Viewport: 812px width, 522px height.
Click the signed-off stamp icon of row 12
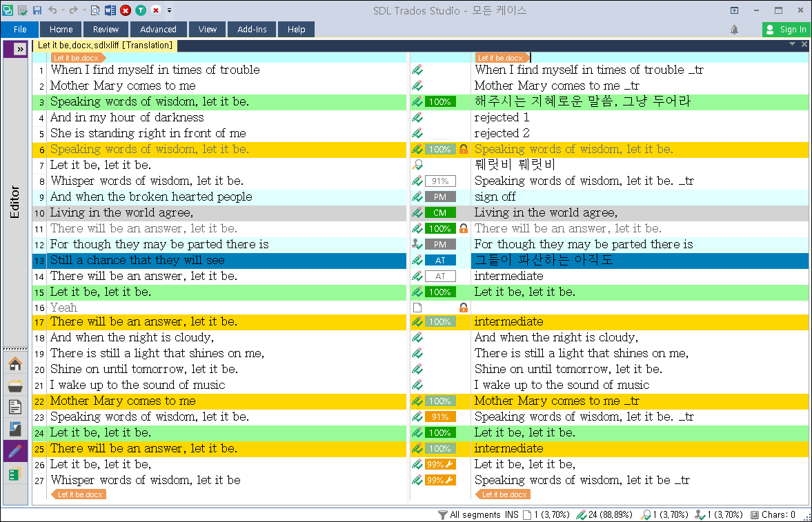[417, 244]
